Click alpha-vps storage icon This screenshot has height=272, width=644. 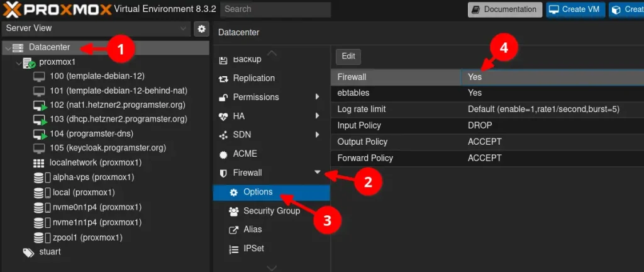click(x=42, y=178)
